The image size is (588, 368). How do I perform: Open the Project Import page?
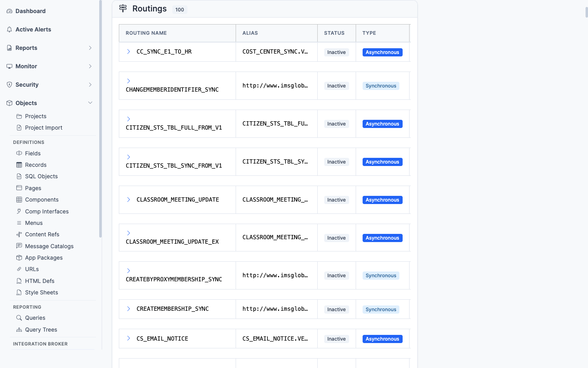tap(44, 128)
